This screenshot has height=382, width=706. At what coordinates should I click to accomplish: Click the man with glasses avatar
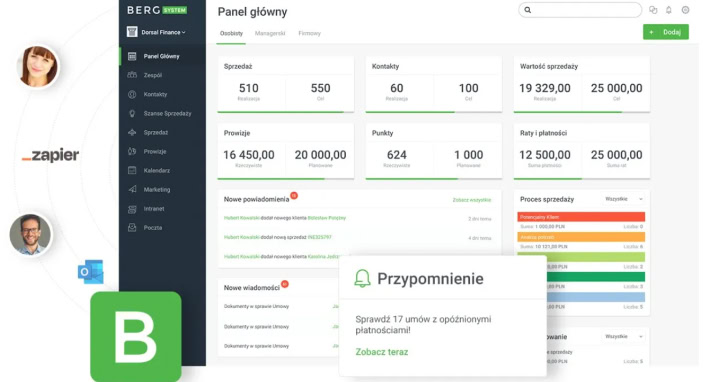31,235
